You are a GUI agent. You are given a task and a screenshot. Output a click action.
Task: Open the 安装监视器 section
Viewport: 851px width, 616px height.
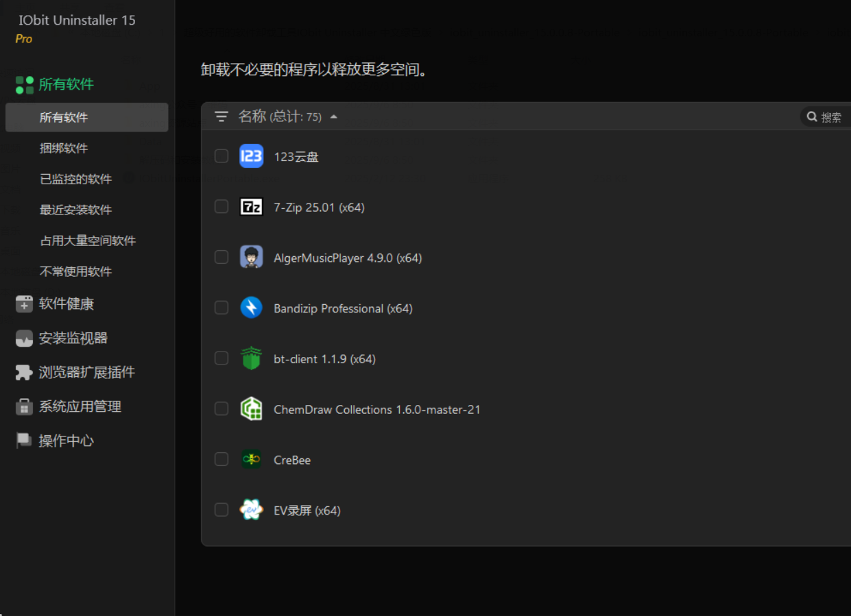tap(73, 338)
